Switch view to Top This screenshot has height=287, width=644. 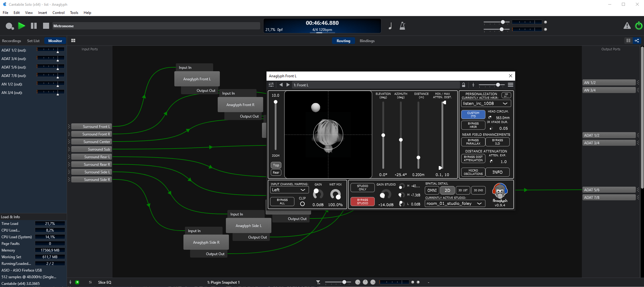tap(276, 165)
